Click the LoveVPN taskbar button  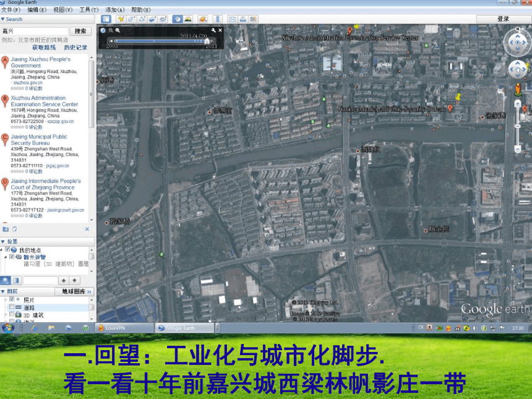[x=124, y=328]
